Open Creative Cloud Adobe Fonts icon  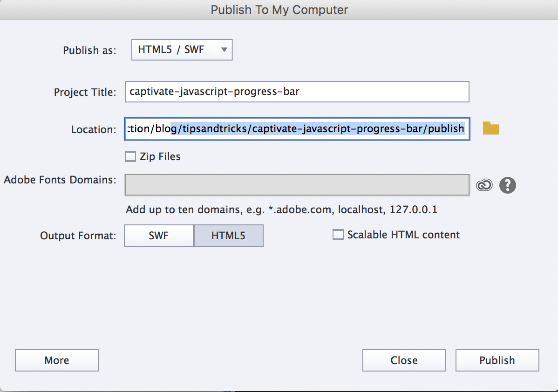484,185
